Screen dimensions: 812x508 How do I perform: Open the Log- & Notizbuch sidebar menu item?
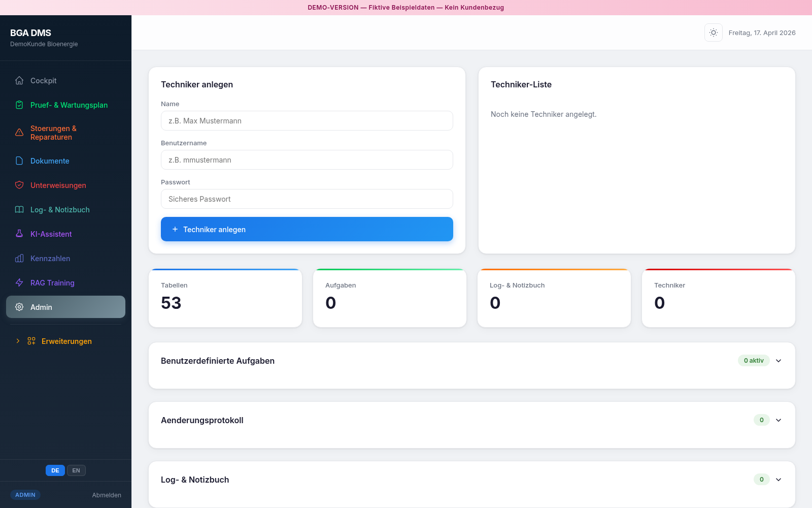(x=60, y=209)
